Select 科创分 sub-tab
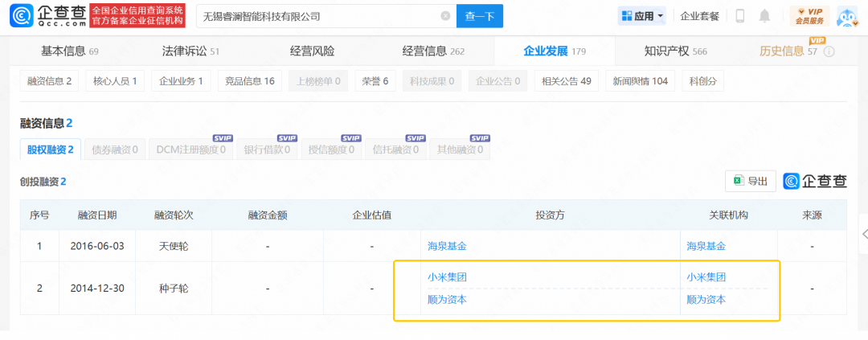Viewport: 868px width, 340px height. [x=703, y=81]
